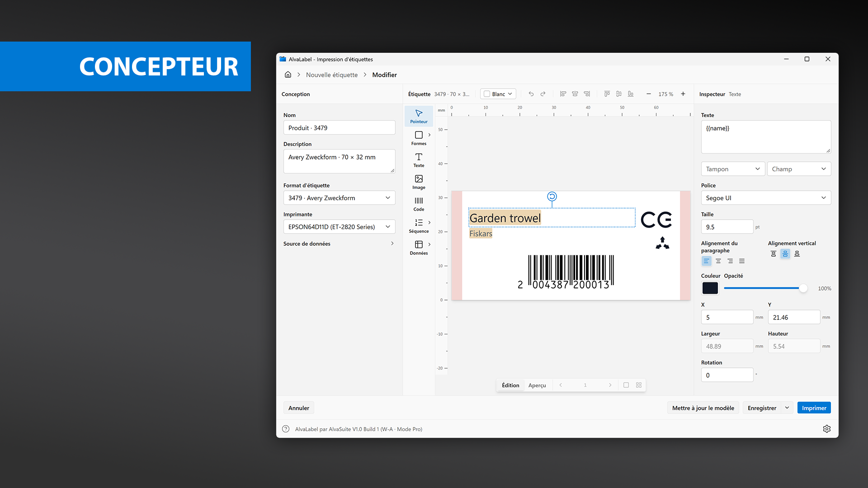
Task: Open the Formes shapes tool
Action: coord(419,138)
